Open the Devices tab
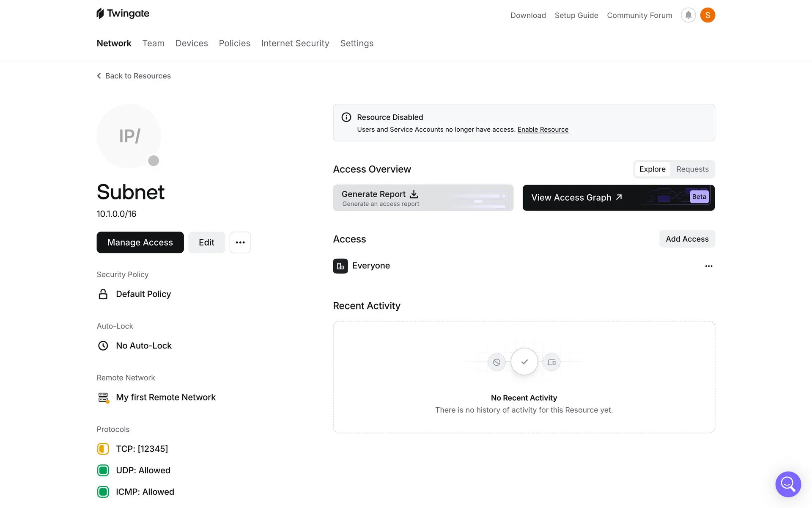This screenshot has width=812, height=508. [192, 43]
